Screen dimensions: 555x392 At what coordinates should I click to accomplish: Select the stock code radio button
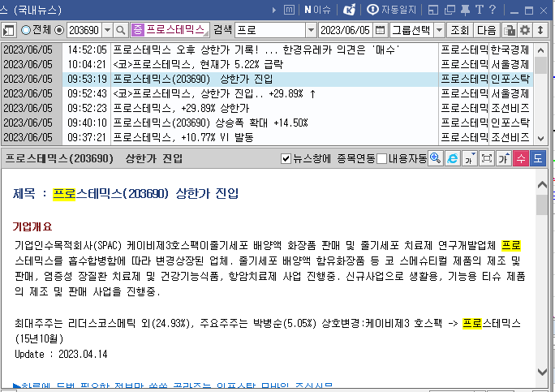59,30
